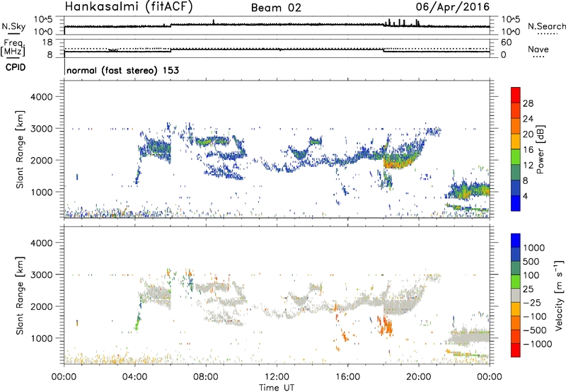Click the blue bottom of power colorbar
Viewport: 566px width, 392px height.
point(516,203)
